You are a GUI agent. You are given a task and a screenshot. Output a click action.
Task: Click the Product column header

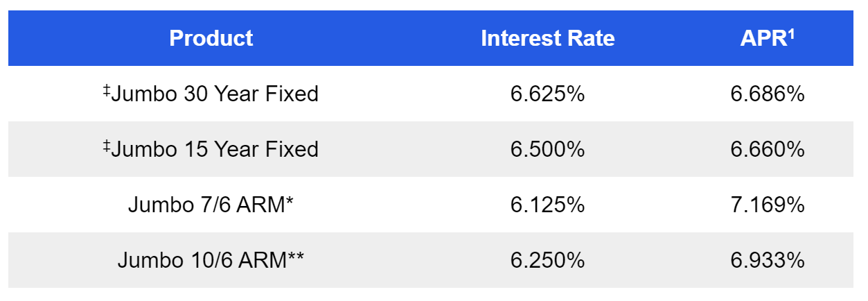coord(211,38)
